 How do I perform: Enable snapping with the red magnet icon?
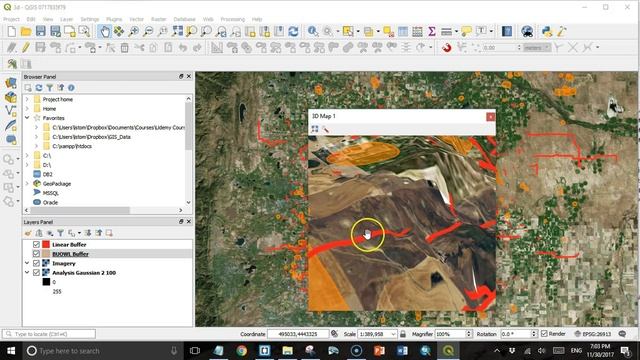(x=447, y=47)
